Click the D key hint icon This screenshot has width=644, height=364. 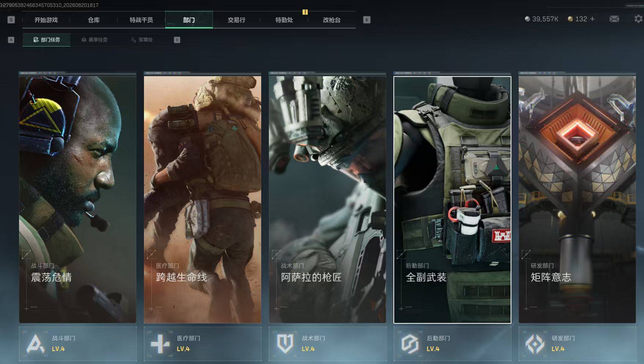[177, 40]
